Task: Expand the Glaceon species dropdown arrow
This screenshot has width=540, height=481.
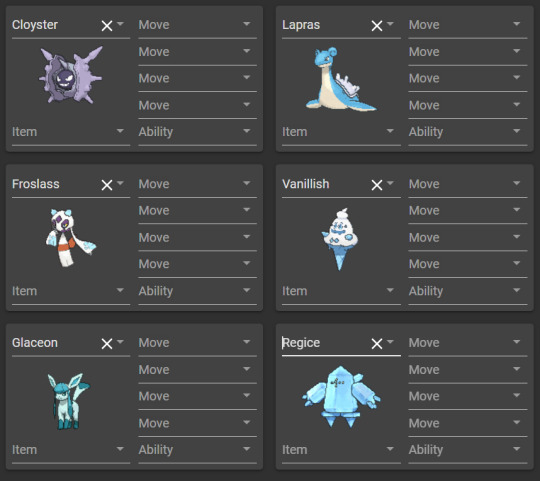Action: pyautogui.click(x=120, y=342)
